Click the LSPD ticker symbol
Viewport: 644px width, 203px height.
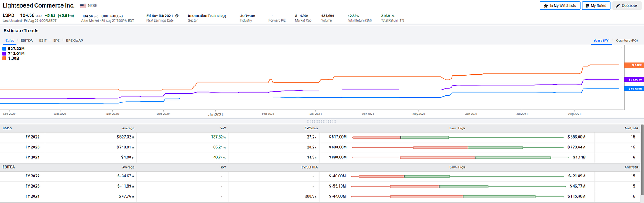8,15
